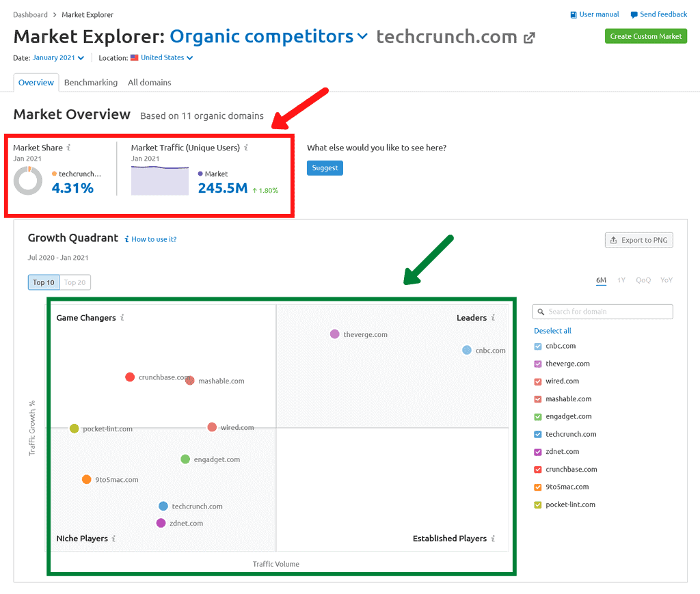Viewport: 700px width, 594px height.
Task: Click the zdnet.com purple dot on chart
Action: pos(161,523)
